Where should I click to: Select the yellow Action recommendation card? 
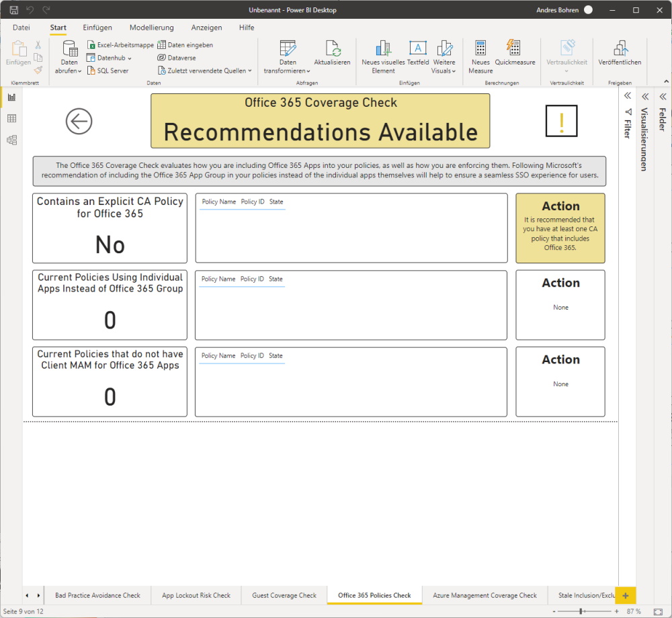(560, 228)
